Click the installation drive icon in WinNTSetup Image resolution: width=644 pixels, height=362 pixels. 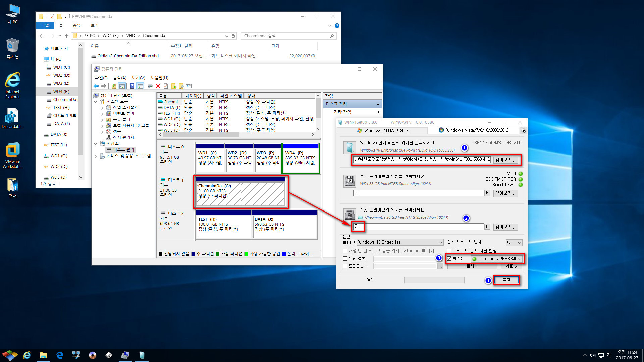pos(350,215)
